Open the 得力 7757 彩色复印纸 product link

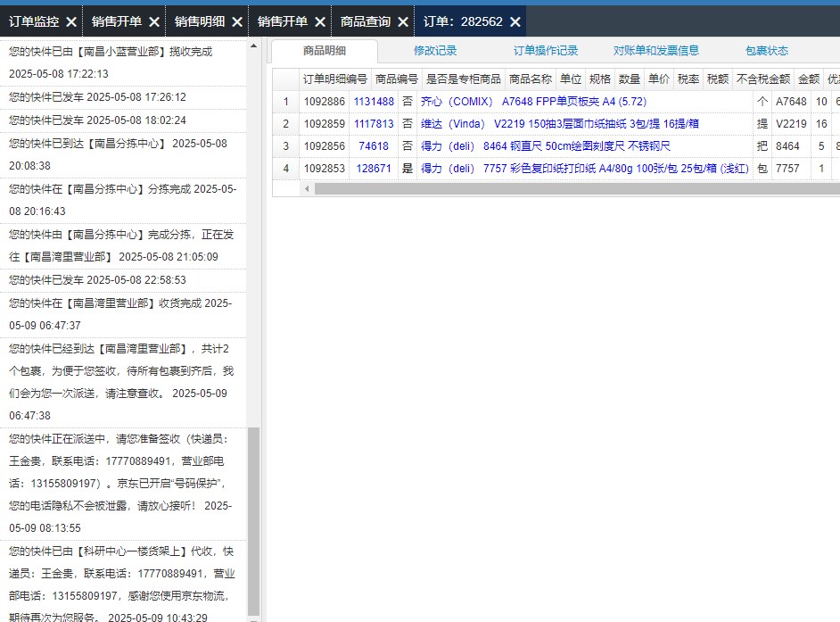pyautogui.click(x=585, y=169)
